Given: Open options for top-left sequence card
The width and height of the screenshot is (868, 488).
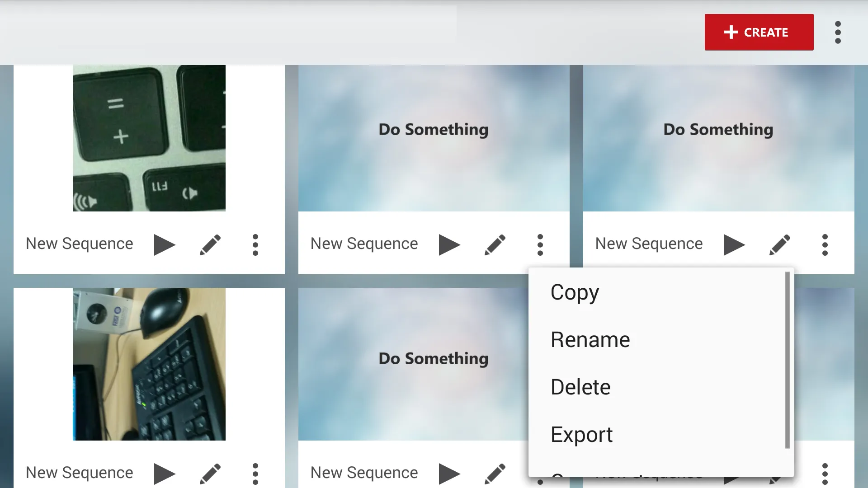Looking at the screenshot, I should pyautogui.click(x=255, y=245).
